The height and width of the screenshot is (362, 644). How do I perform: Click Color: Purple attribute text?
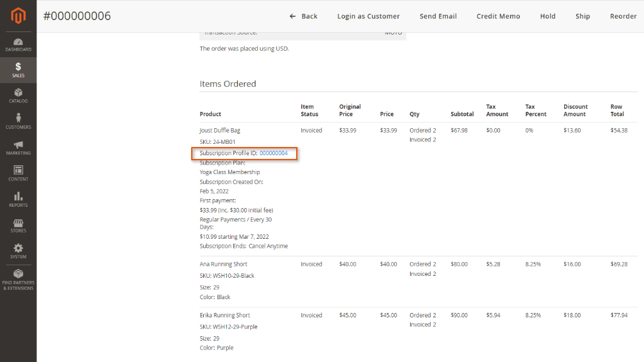(x=216, y=348)
